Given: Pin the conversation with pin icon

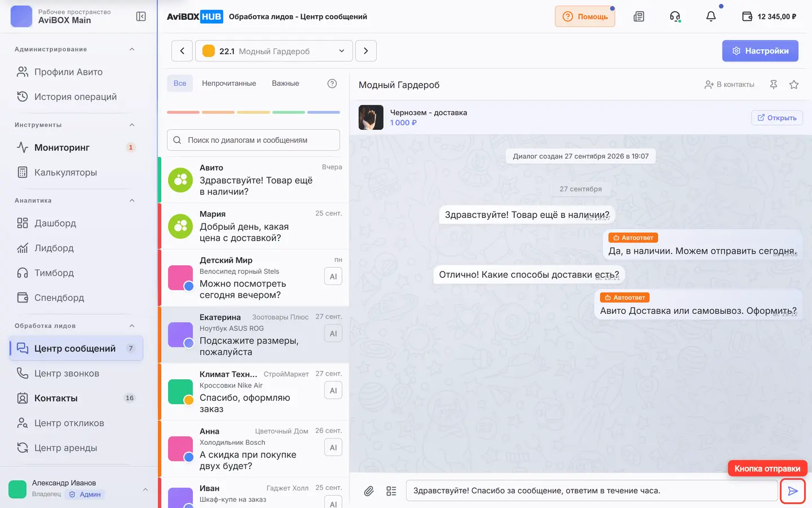Looking at the screenshot, I should click(774, 85).
